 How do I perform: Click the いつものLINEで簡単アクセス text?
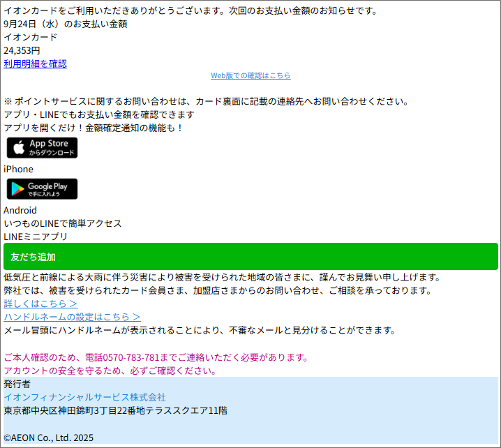[63, 223]
